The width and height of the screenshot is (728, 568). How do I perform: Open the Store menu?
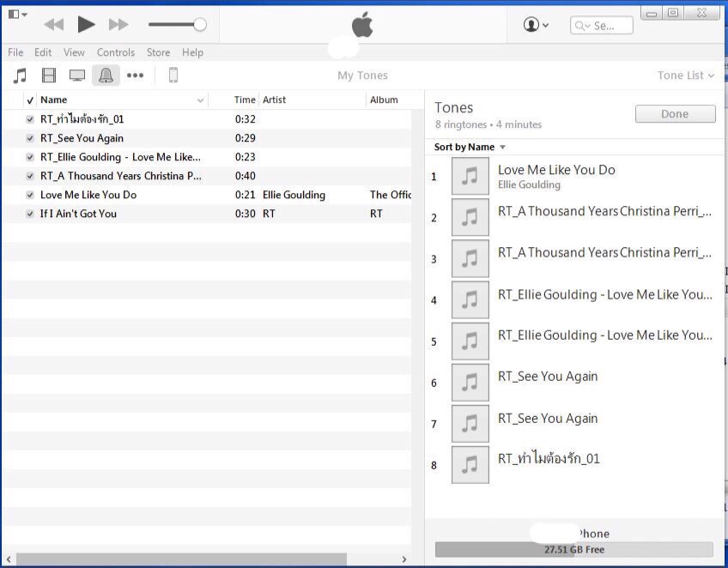click(158, 52)
